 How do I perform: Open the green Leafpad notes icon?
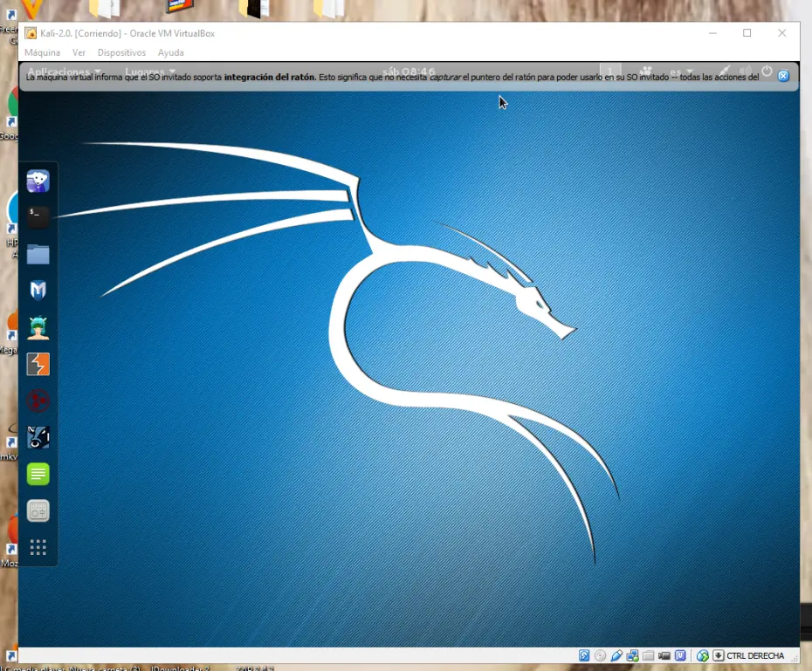(x=38, y=475)
